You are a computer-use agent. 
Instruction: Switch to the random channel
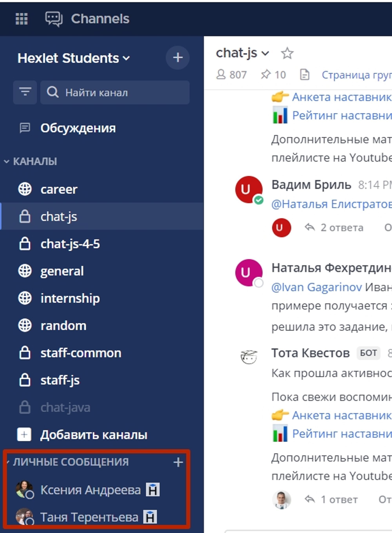click(x=102, y=325)
